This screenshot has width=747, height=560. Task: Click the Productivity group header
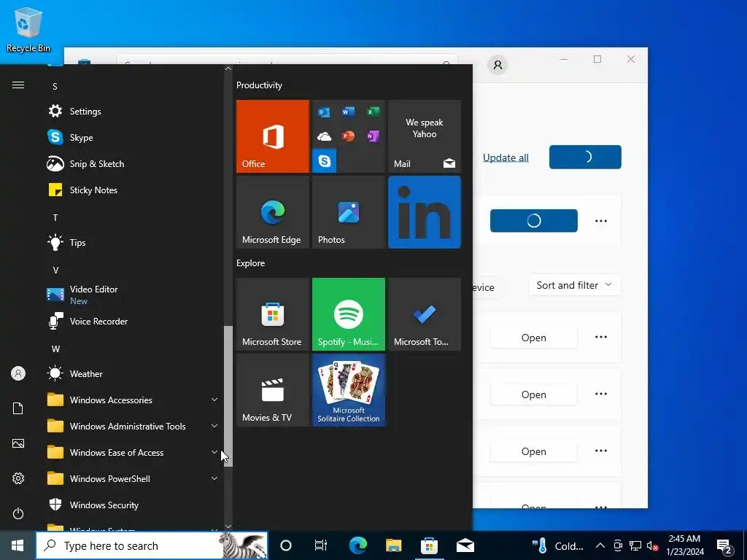point(259,85)
